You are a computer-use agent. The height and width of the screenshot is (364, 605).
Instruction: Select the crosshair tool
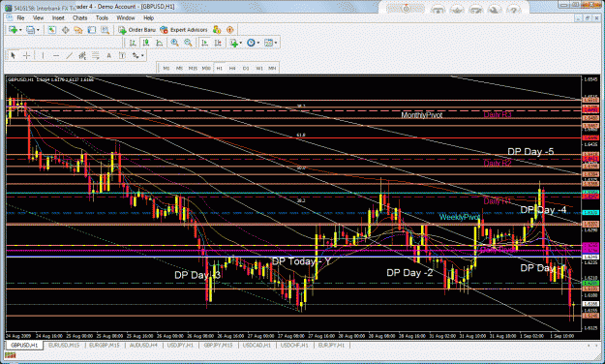coord(26,55)
